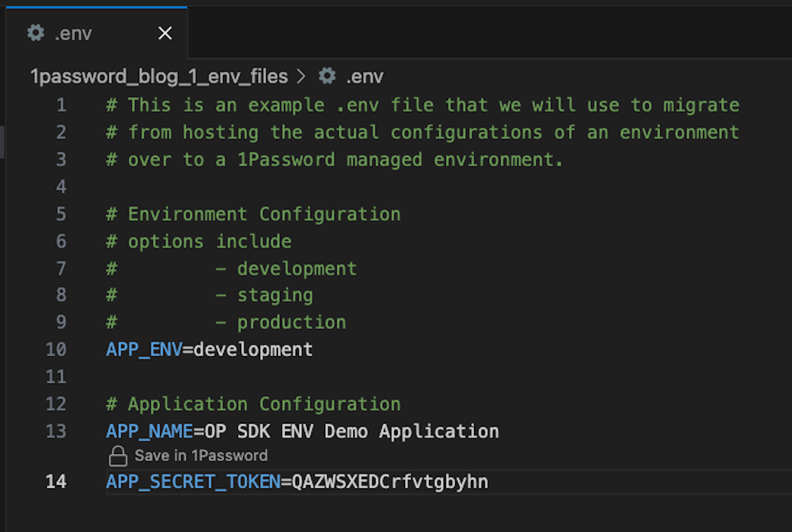Viewport: 792px width, 532px height.
Task: Click the development option in the comment list
Action: point(297,268)
